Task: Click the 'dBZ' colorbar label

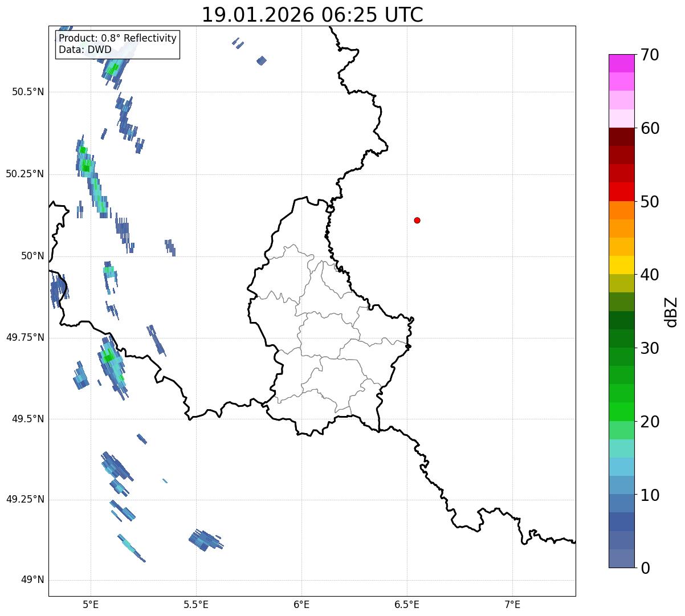Action: point(671,311)
